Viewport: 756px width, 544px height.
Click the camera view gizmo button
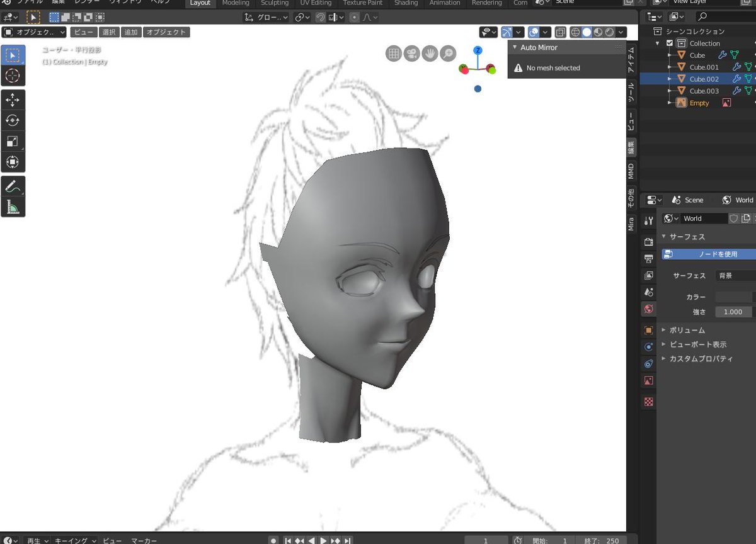click(412, 54)
